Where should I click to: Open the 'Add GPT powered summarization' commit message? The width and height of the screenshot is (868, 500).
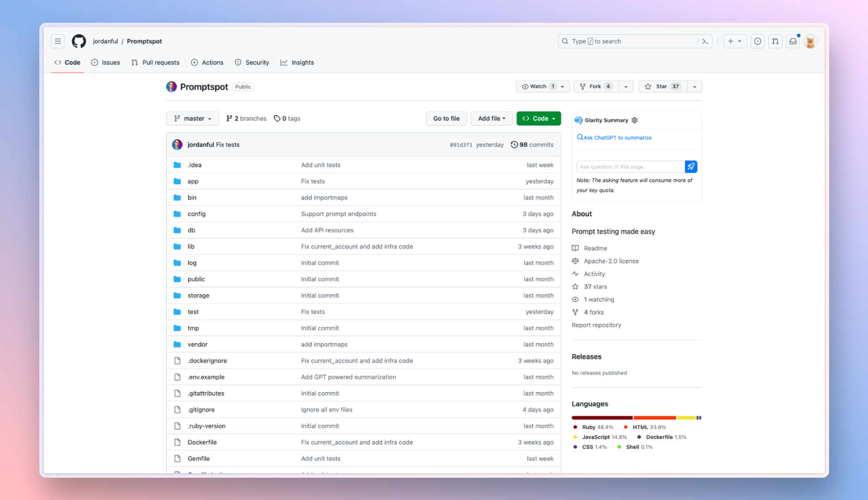(349, 377)
